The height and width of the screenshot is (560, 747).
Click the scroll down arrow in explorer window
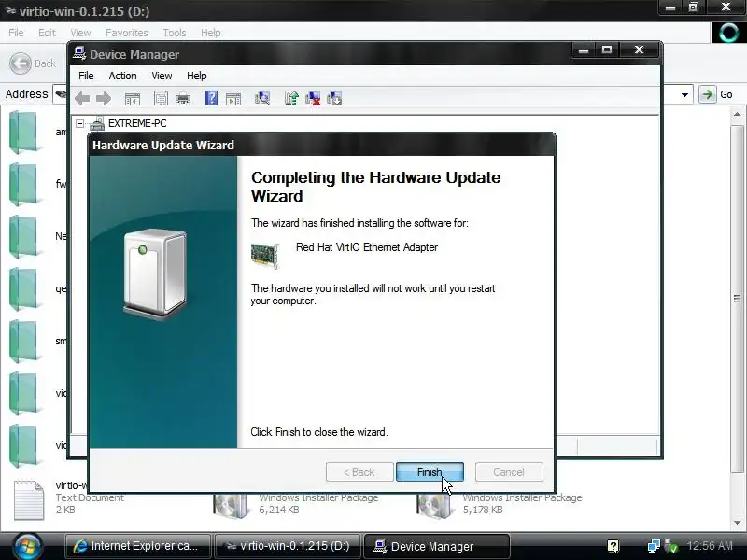[737, 523]
